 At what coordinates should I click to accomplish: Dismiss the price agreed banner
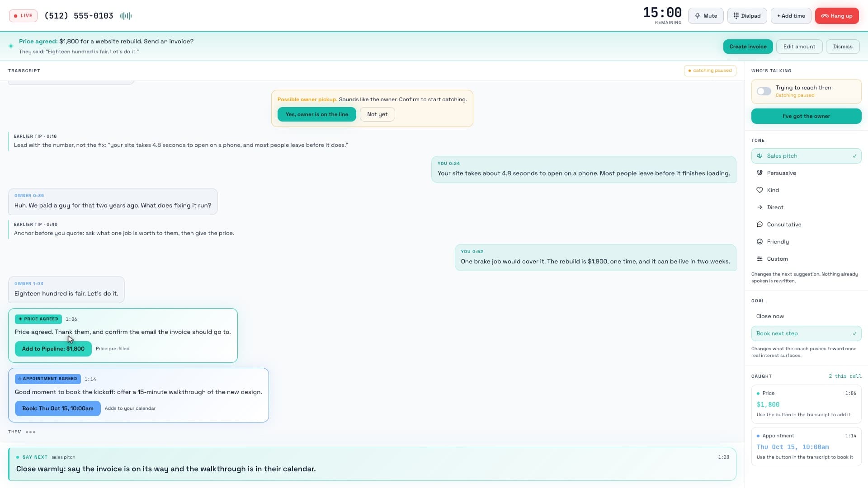843,47
